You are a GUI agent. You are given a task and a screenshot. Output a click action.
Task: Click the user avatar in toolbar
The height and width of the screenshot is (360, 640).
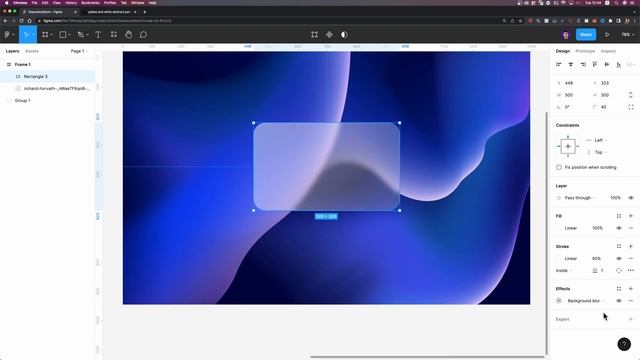coord(566,35)
